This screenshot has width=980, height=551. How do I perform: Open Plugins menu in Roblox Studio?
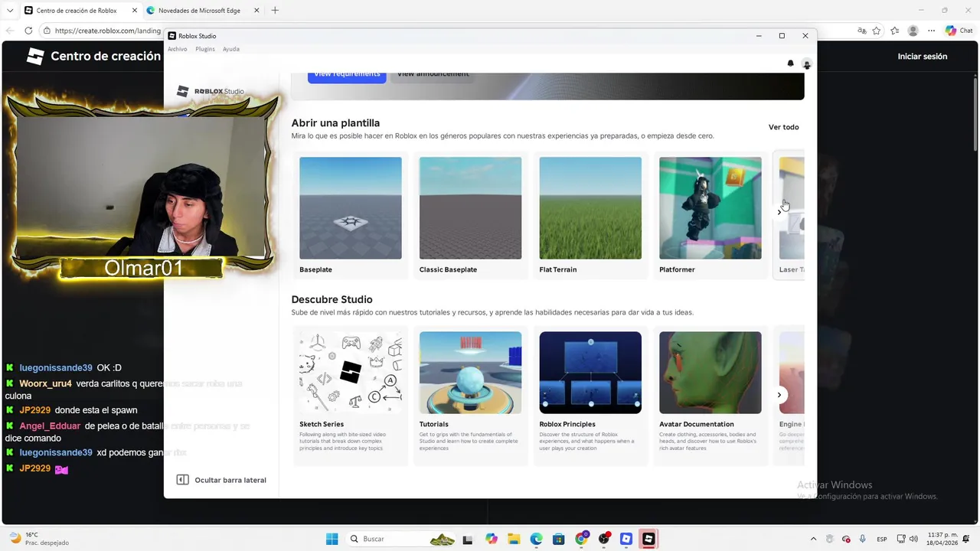point(205,49)
